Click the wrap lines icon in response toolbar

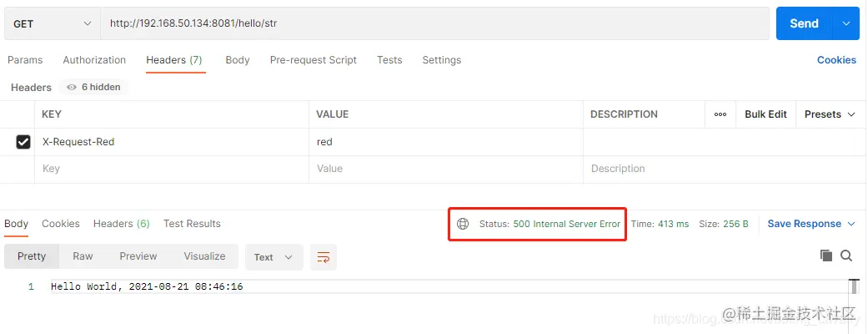(324, 257)
